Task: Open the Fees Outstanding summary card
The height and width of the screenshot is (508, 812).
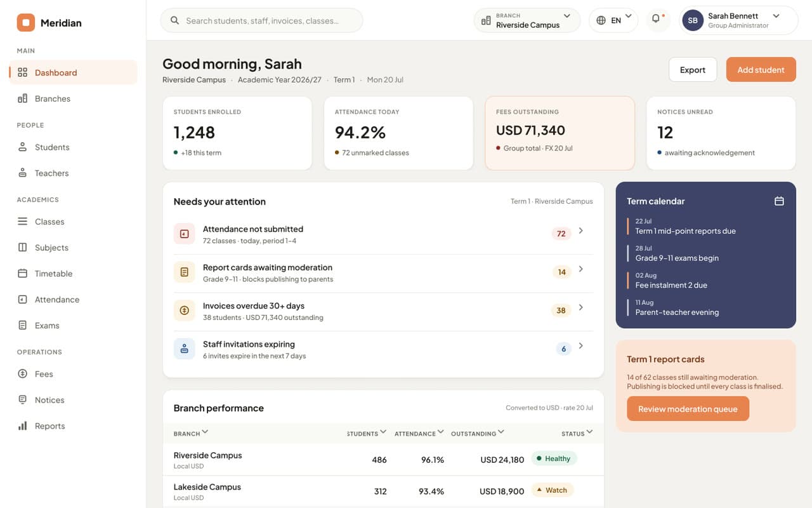Action: pyautogui.click(x=560, y=133)
